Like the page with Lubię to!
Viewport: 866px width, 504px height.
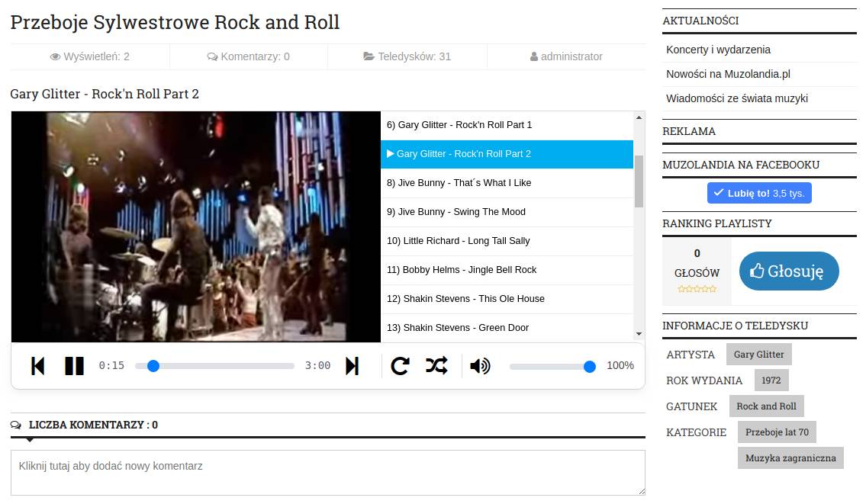click(x=759, y=193)
